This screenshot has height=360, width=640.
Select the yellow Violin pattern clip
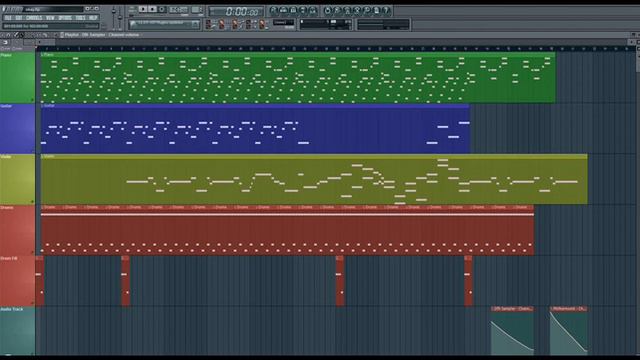click(x=314, y=180)
